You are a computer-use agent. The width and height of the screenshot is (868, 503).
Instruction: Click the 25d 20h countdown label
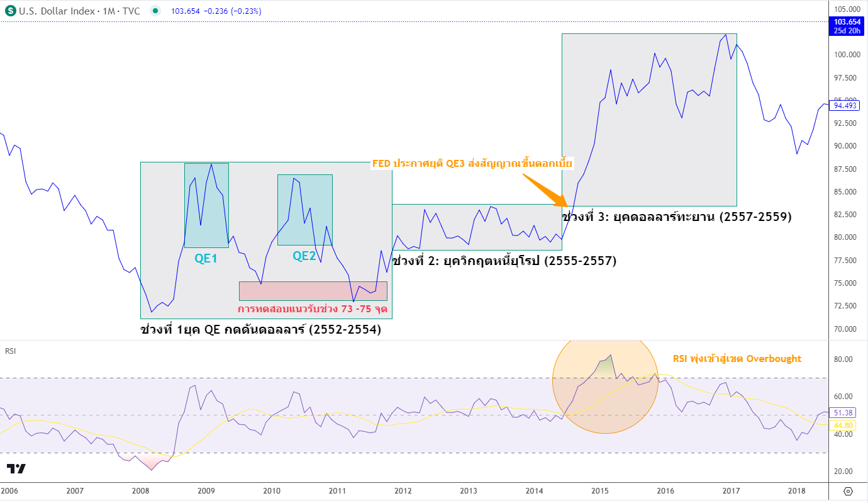coord(847,30)
